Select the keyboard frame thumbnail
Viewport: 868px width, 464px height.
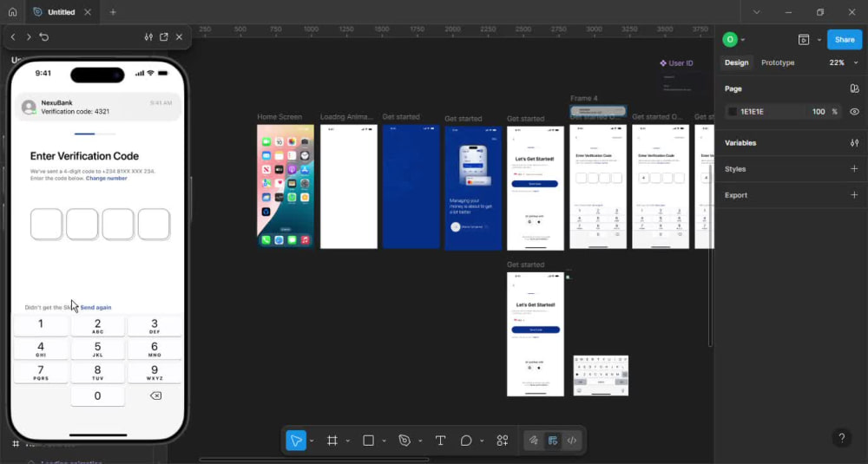click(x=601, y=376)
